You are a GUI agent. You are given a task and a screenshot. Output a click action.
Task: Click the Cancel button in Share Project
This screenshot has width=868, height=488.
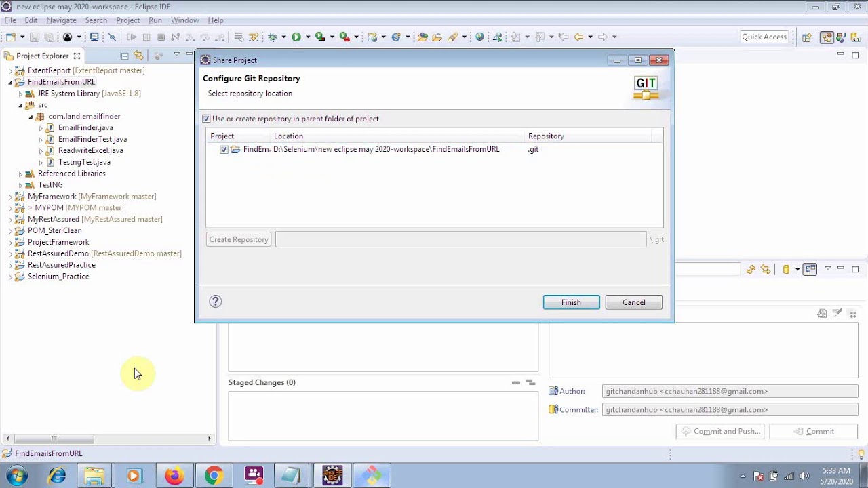click(633, 302)
